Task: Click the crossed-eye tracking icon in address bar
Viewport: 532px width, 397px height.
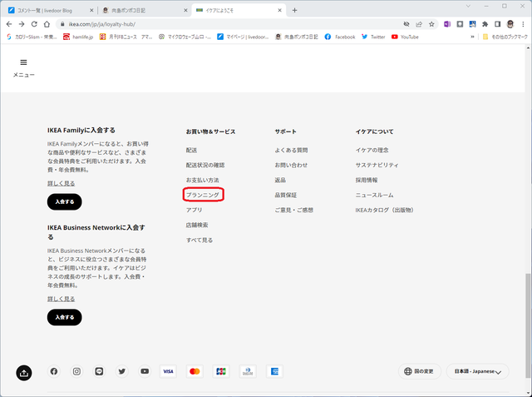Action: click(406, 24)
